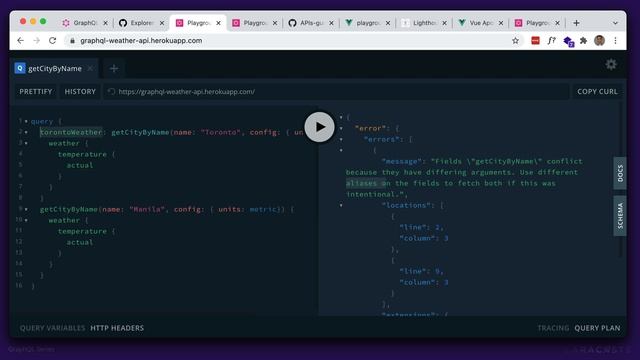Screen dimensions: 640x360
Task: Click the red browser extension icon
Action: [535, 40]
